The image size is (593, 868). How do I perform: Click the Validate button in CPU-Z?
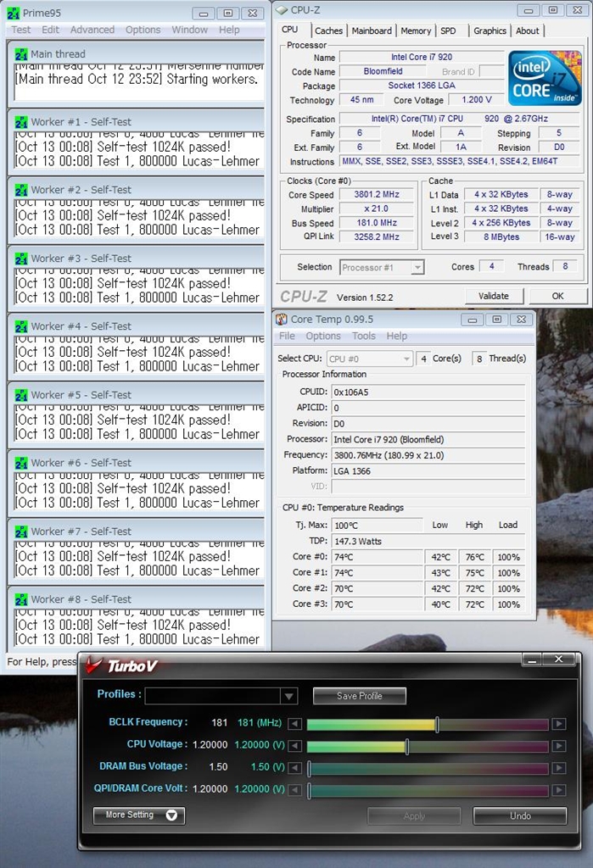pyautogui.click(x=494, y=296)
